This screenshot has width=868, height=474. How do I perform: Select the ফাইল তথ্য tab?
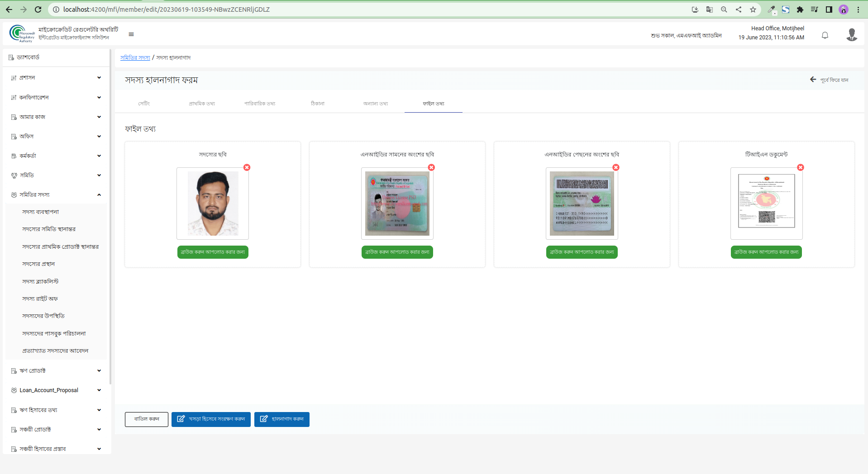coord(434,104)
